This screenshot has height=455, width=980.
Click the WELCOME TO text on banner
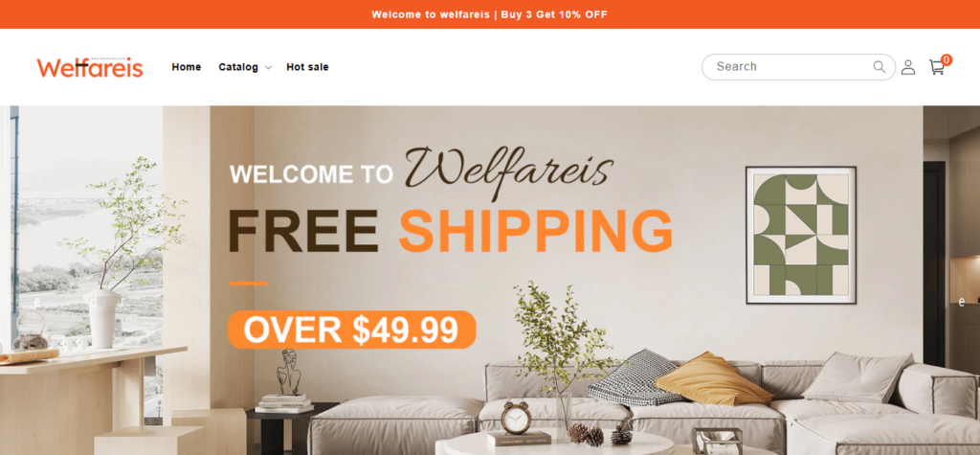[x=311, y=174]
